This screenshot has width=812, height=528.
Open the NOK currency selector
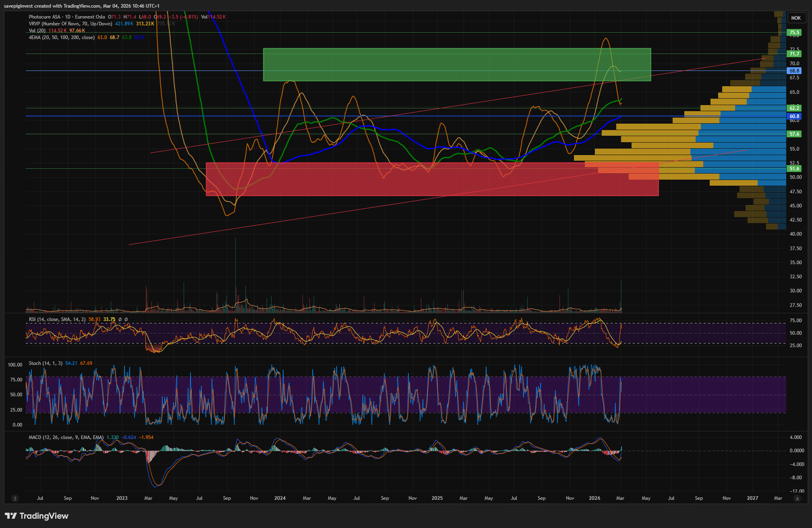(x=796, y=18)
